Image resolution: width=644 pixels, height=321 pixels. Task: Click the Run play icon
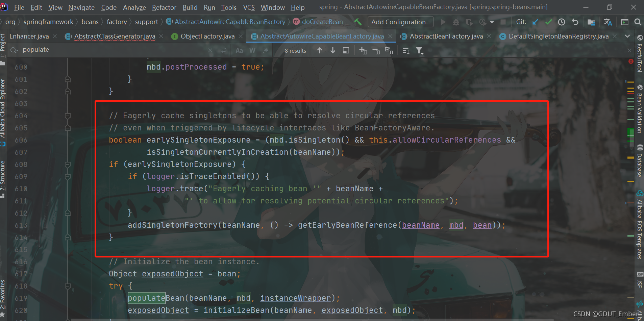click(x=443, y=22)
